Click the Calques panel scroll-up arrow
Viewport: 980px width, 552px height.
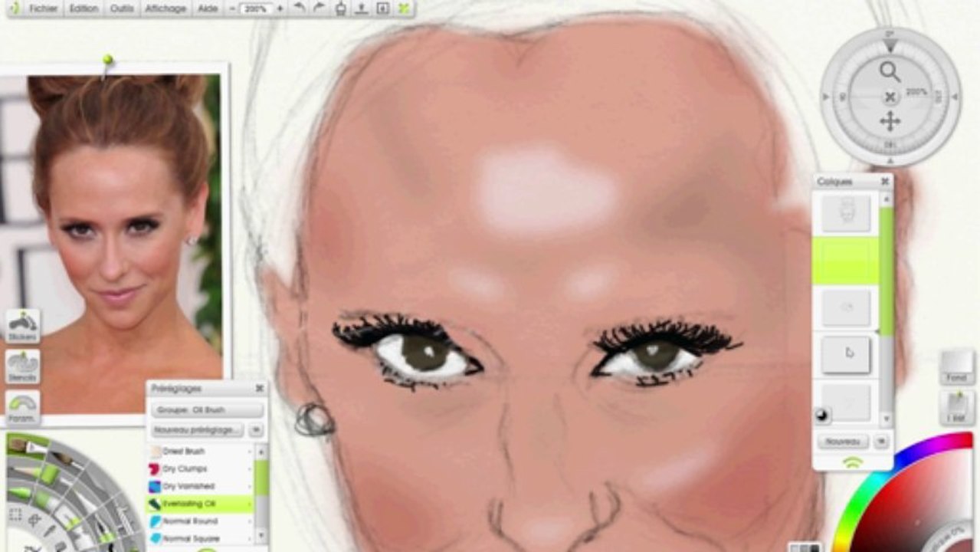tap(887, 199)
